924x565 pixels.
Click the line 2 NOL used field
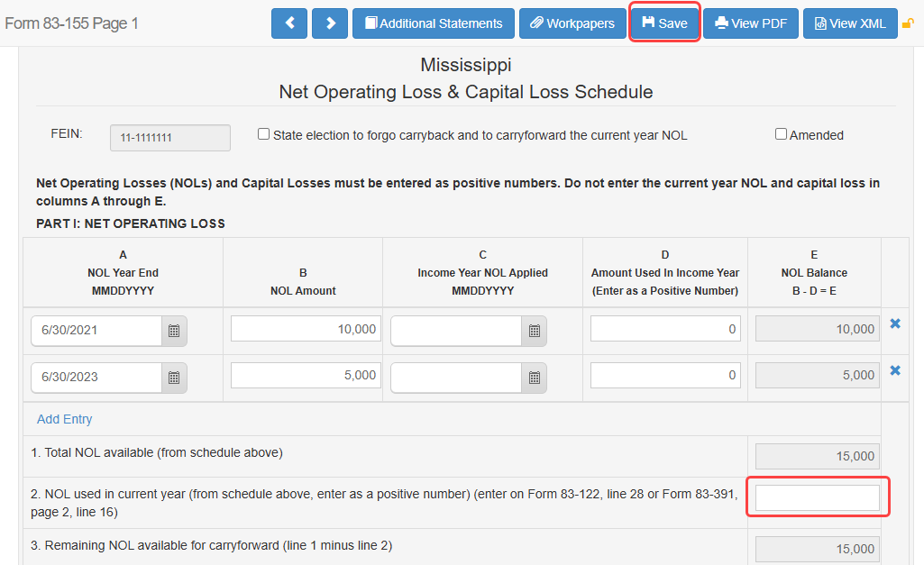[x=817, y=497]
